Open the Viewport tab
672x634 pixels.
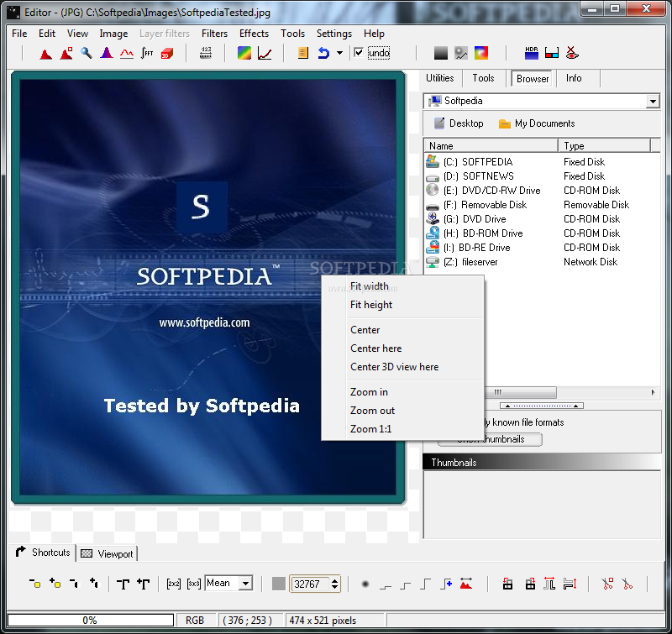click(x=108, y=553)
